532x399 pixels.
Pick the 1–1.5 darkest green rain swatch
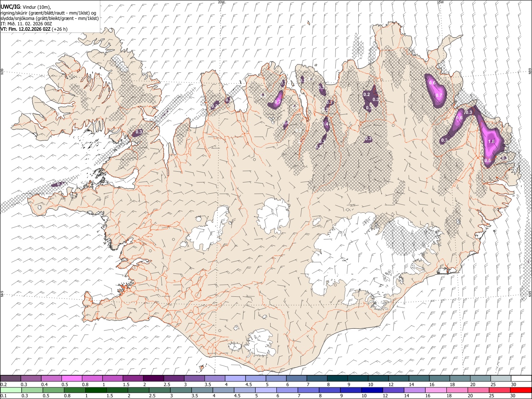pos(96,390)
